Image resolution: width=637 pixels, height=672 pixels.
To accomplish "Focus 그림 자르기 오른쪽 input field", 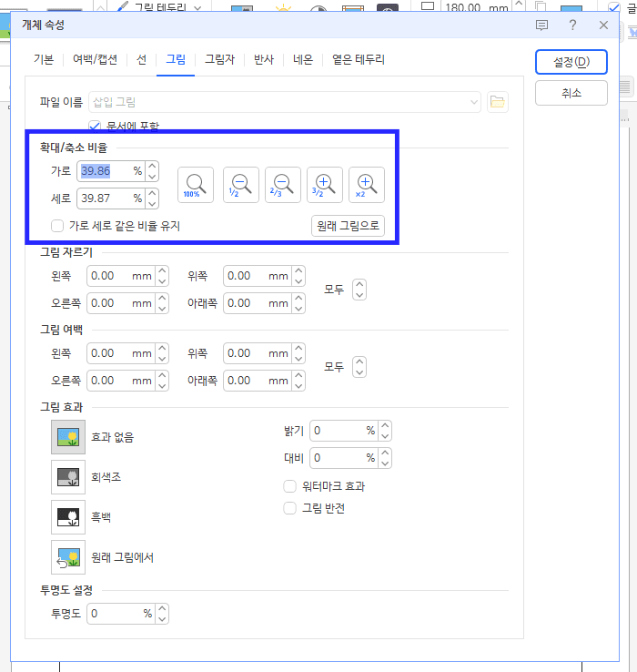I will tap(121, 303).
